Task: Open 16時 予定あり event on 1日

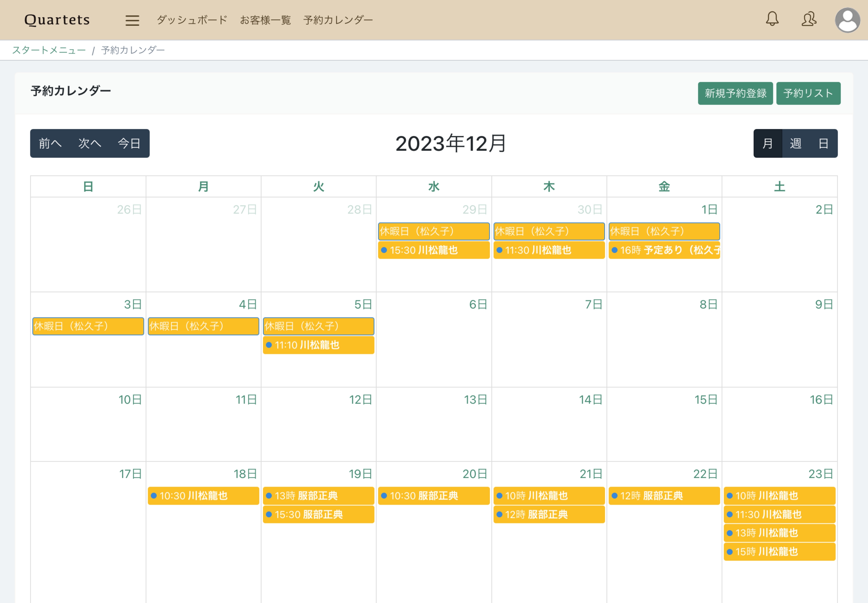Action: pos(664,250)
